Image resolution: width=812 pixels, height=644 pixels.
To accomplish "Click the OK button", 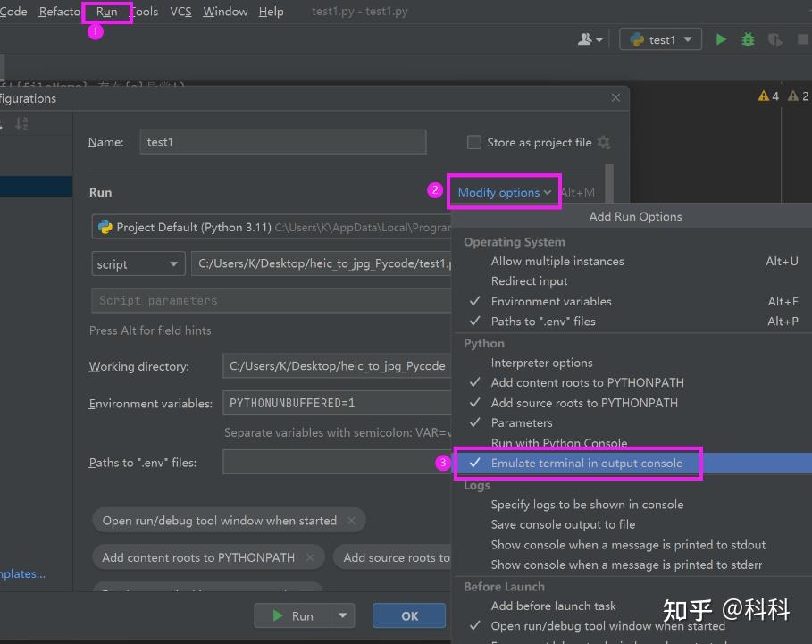I will tap(408, 615).
